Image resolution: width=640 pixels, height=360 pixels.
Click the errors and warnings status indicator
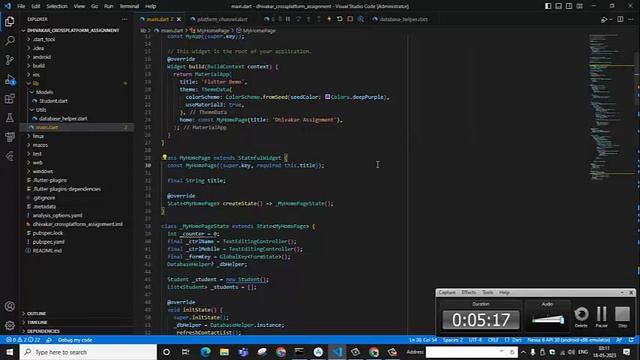[23, 340]
